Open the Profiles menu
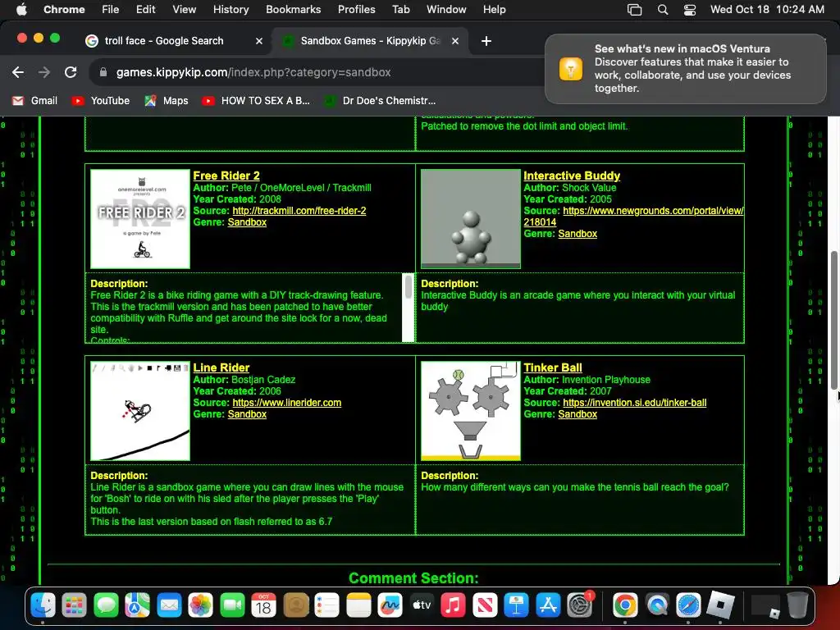This screenshot has height=630, width=840. [356, 10]
